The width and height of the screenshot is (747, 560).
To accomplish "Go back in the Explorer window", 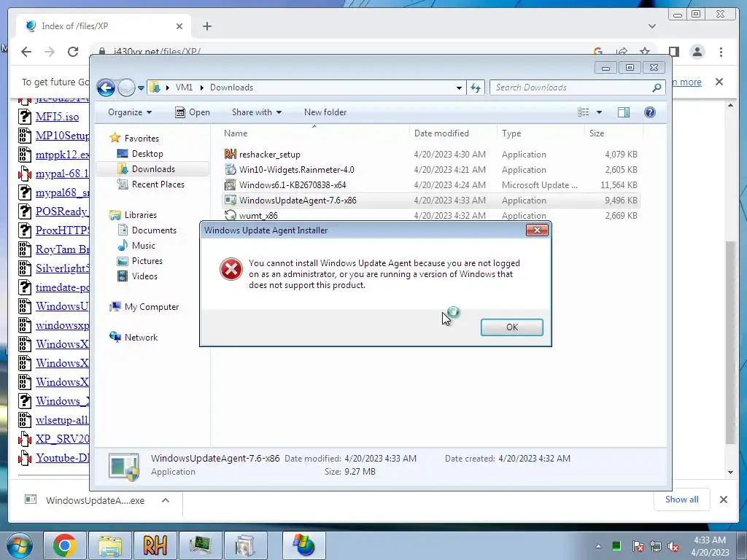I will click(106, 87).
